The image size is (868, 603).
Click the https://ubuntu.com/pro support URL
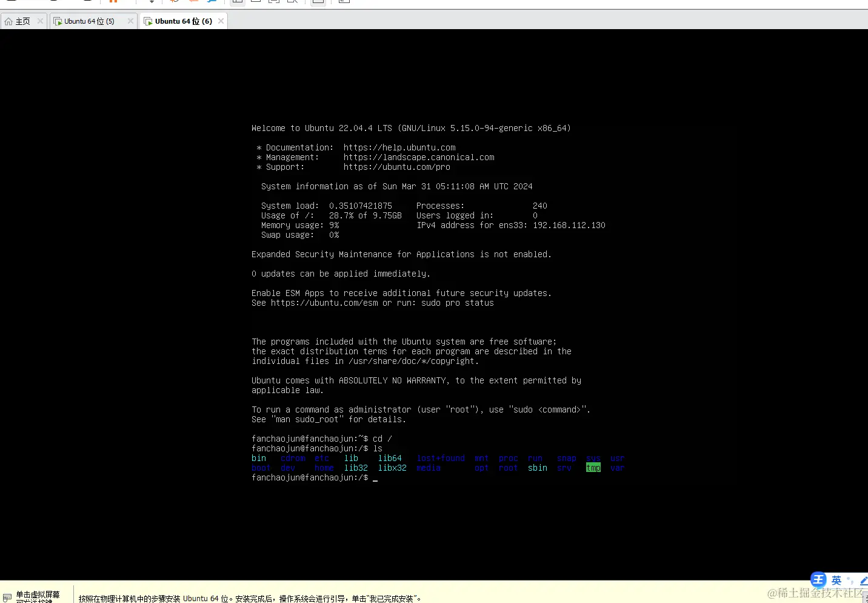[397, 167]
